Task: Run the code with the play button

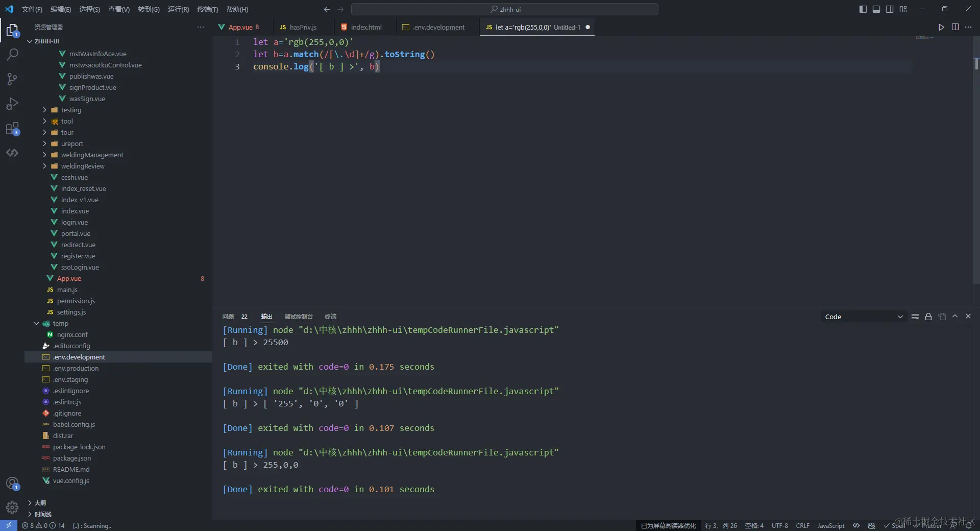Action: tap(941, 27)
